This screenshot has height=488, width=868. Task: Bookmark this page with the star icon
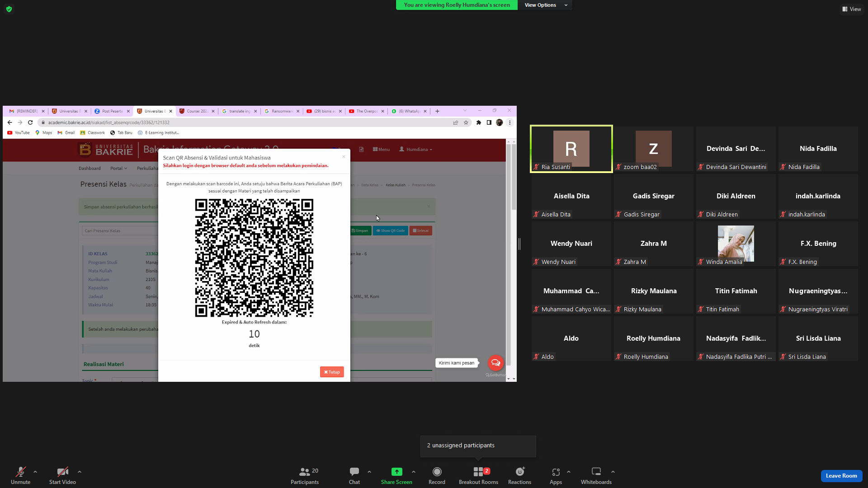466,122
